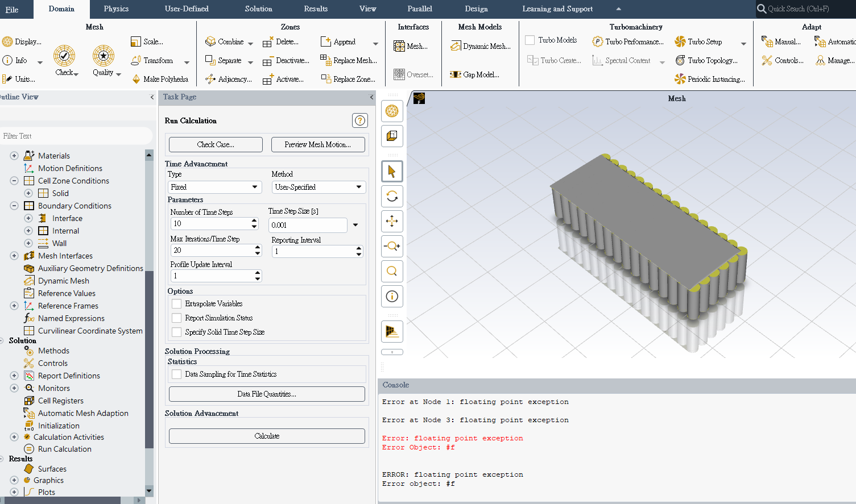Select the rotate view tool
This screenshot has height=504, width=856.
[392, 197]
